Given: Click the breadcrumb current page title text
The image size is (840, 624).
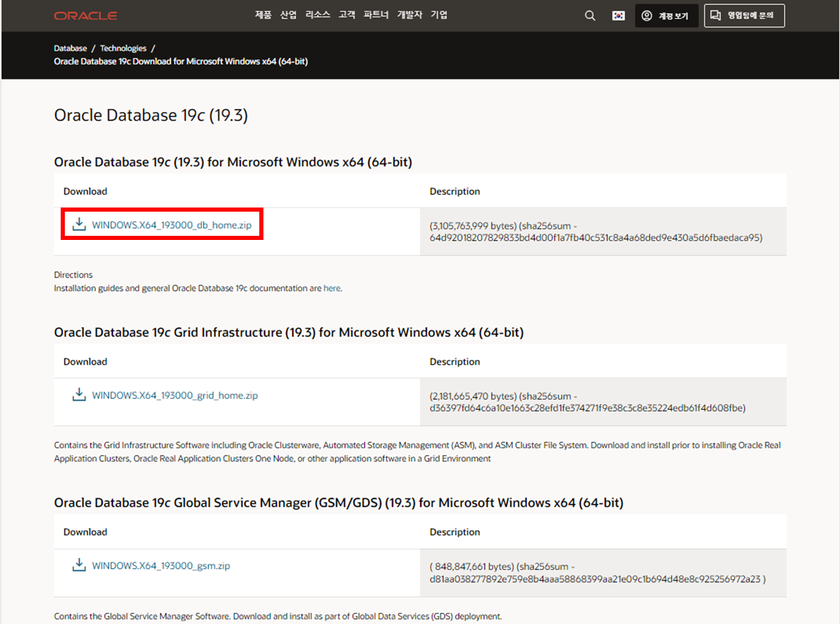Looking at the screenshot, I should 181,61.
